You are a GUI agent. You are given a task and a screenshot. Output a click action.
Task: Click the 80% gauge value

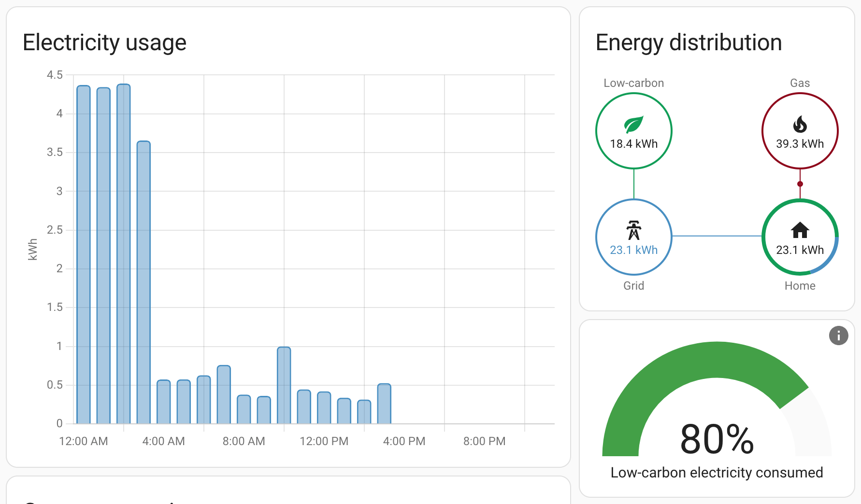(x=717, y=439)
